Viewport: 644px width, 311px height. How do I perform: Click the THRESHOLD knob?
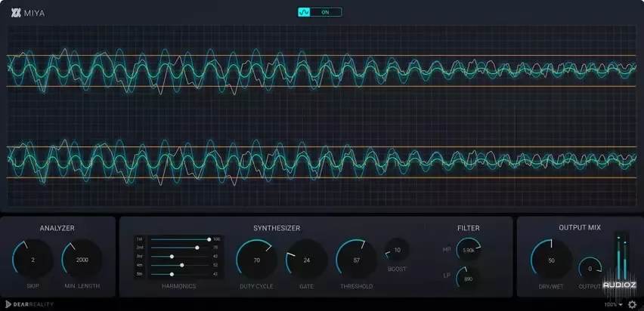(x=357, y=260)
